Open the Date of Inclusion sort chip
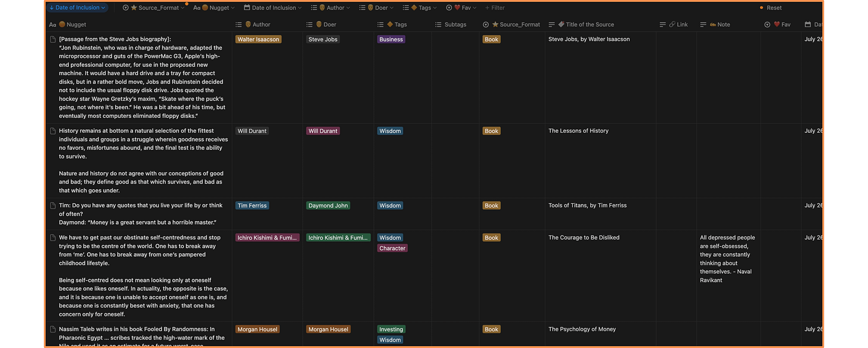 pos(77,8)
